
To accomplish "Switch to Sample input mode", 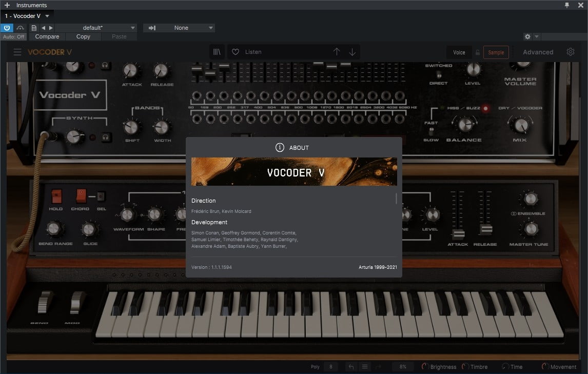I will (x=496, y=52).
